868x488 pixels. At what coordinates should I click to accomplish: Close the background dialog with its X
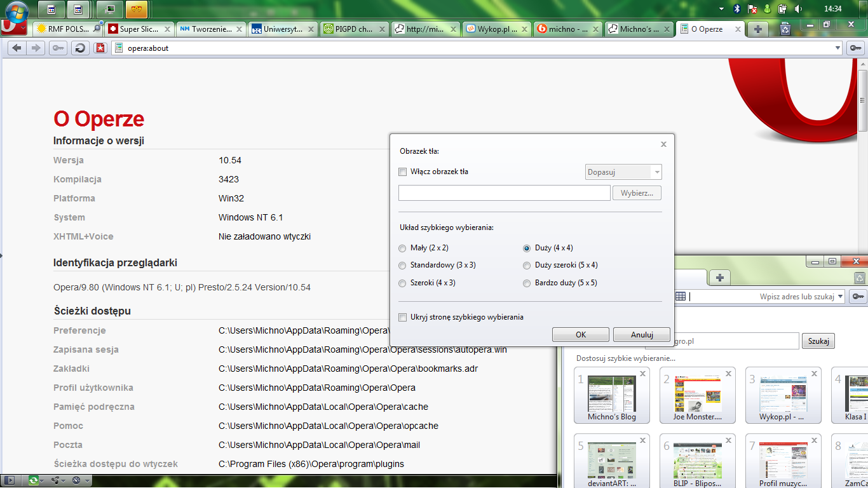(663, 144)
